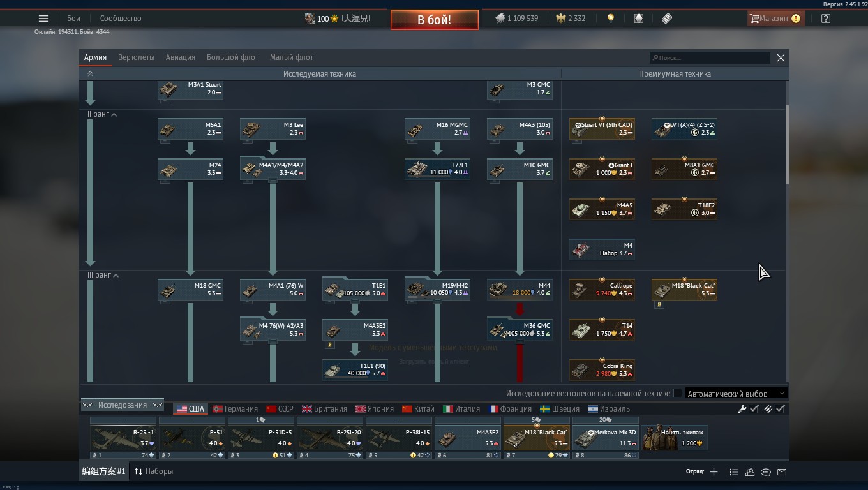Open the contacts/friends icon
This screenshot has width=868, height=490.
pyautogui.click(x=750, y=472)
